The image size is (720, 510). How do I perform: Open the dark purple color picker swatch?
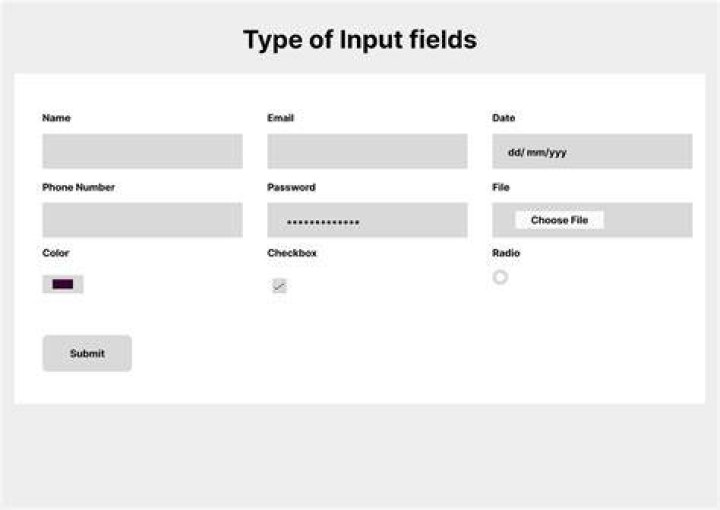pyautogui.click(x=63, y=284)
